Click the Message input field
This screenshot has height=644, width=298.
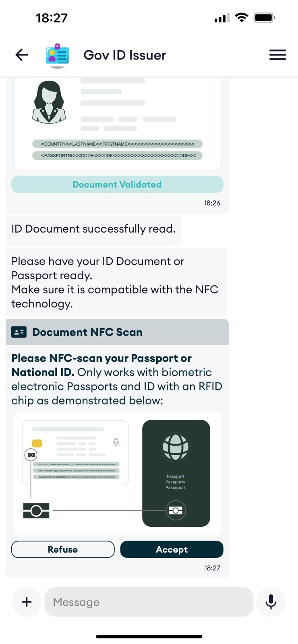149,602
